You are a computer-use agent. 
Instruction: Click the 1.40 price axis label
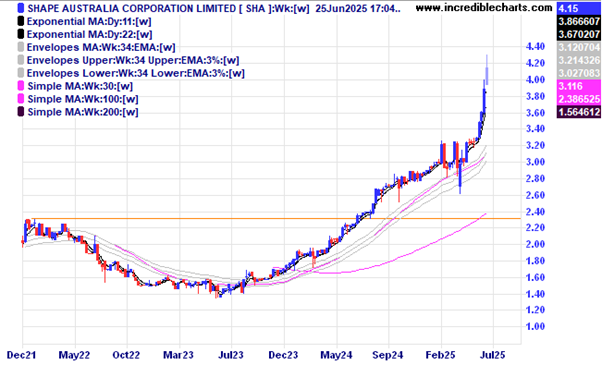535,294
